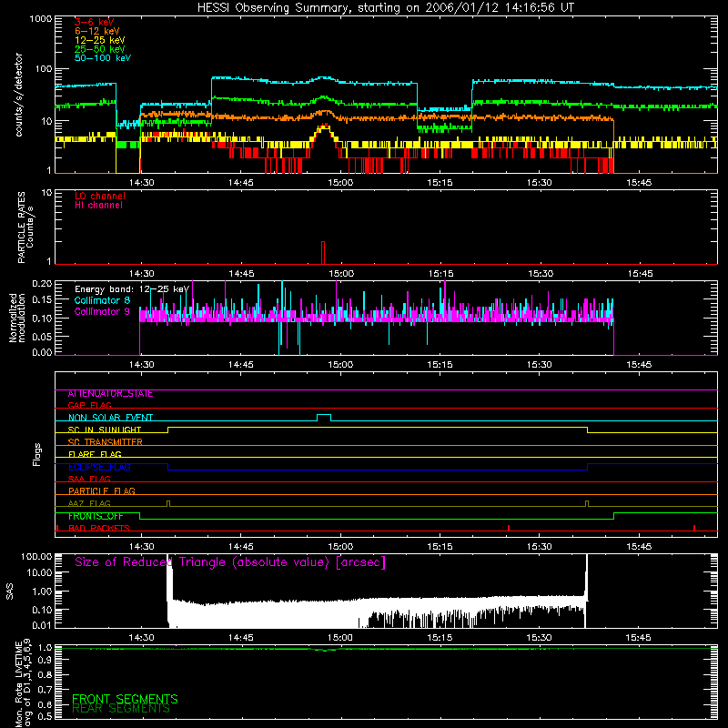Click the BAD_PACKETS tick mark near 15:53
Screen dimensions: 728x728
tap(694, 528)
